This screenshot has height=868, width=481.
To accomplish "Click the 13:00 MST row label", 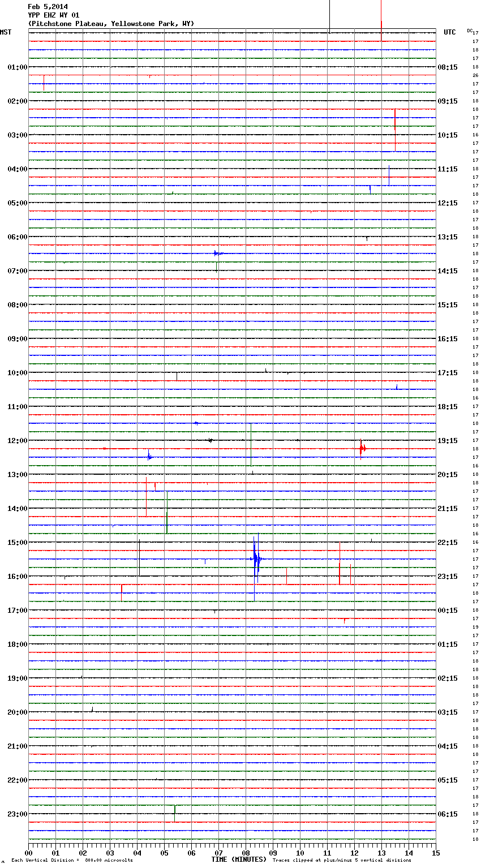I will point(17,474).
